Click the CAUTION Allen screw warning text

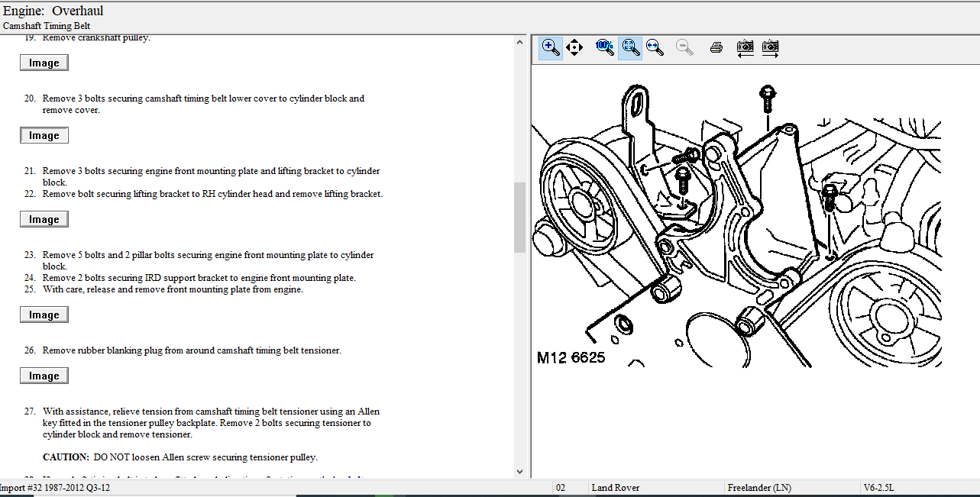coord(180,457)
